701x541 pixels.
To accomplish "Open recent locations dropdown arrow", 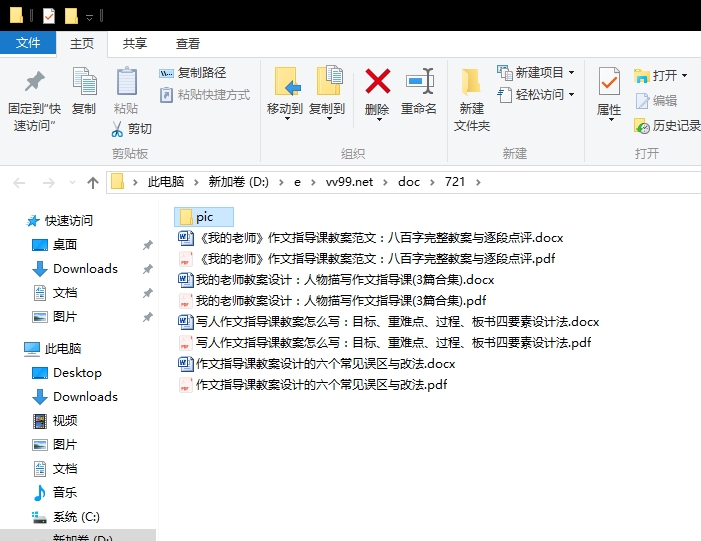I will (x=72, y=182).
